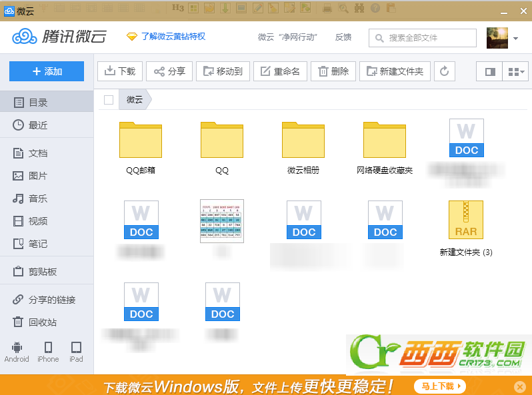Click the iPad download icon

(x=76, y=352)
